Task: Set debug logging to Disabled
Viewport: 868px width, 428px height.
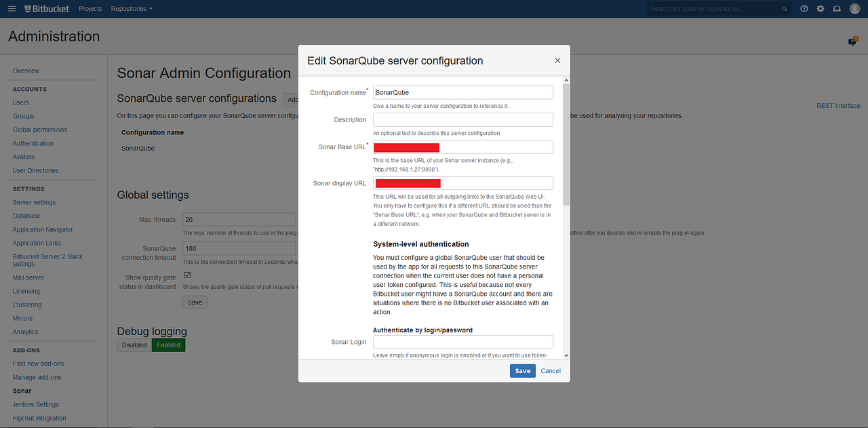Action: (x=134, y=345)
